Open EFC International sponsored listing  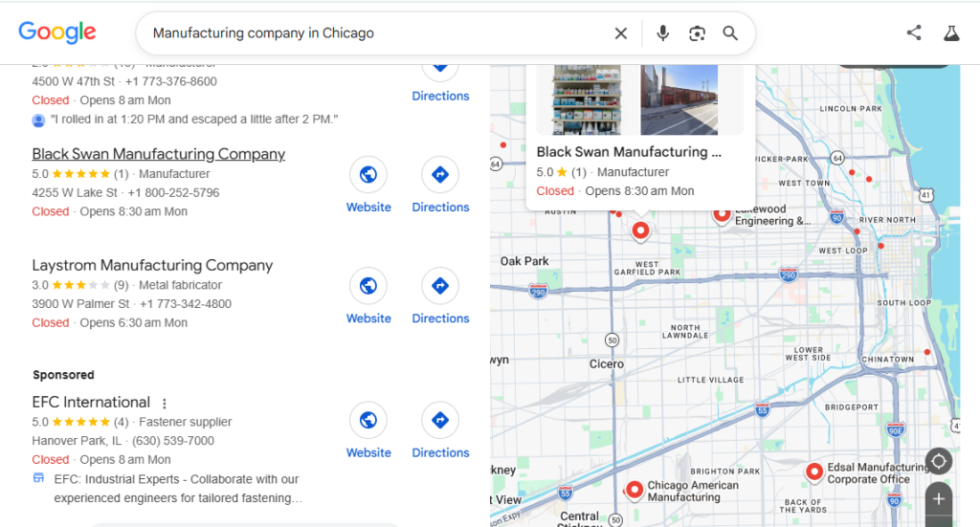tap(91, 402)
